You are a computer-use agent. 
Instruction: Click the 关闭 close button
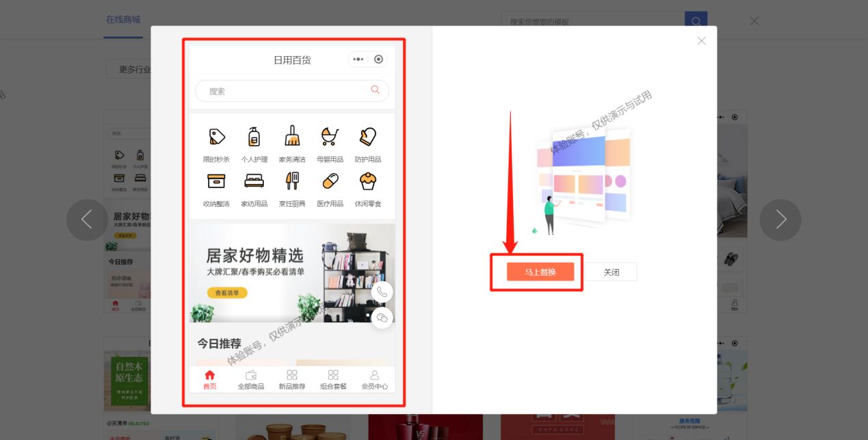[x=612, y=272]
